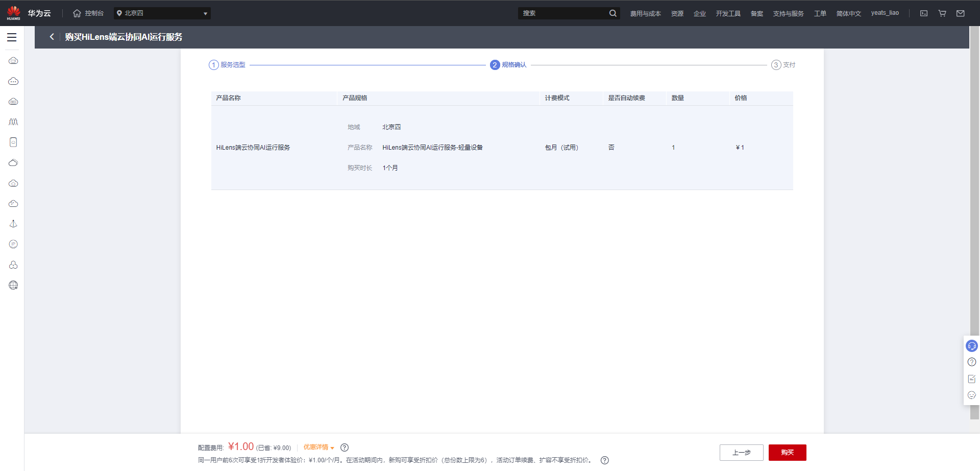Go back using the arrow beside page title
This screenshot has height=471, width=980.
(x=52, y=37)
